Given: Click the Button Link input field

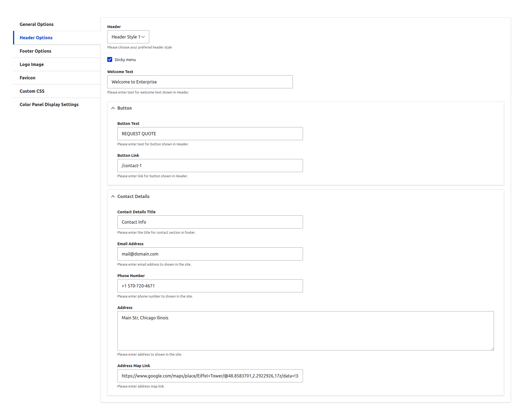Looking at the screenshot, I should click(210, 166).
